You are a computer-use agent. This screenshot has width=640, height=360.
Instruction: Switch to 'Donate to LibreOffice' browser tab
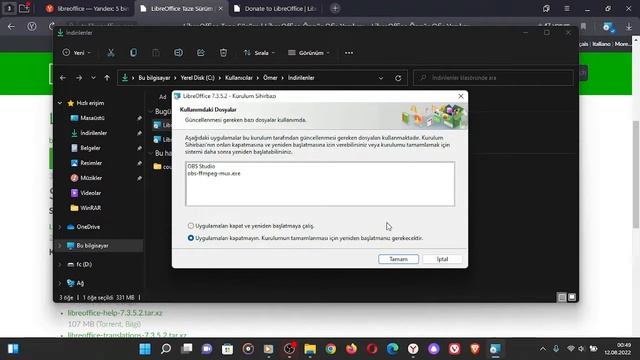coord(276,9)
